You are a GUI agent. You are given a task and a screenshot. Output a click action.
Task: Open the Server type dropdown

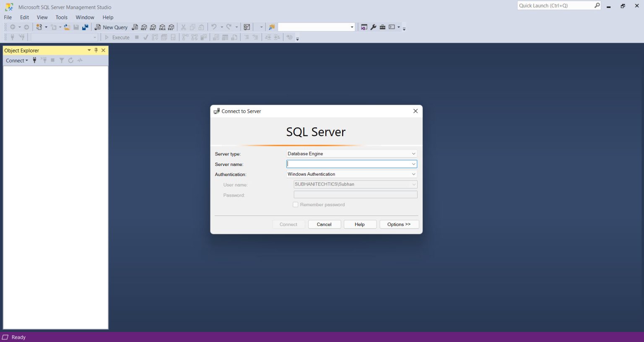coord(413,153)
